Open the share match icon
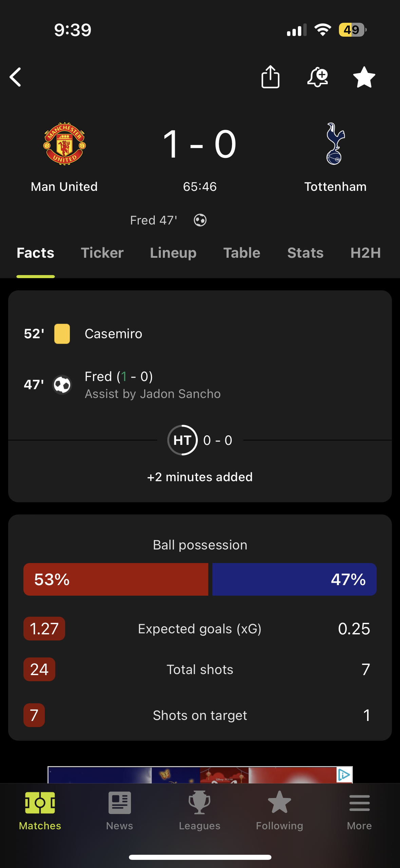Screen dimensions: 400x868 [270, 77]
